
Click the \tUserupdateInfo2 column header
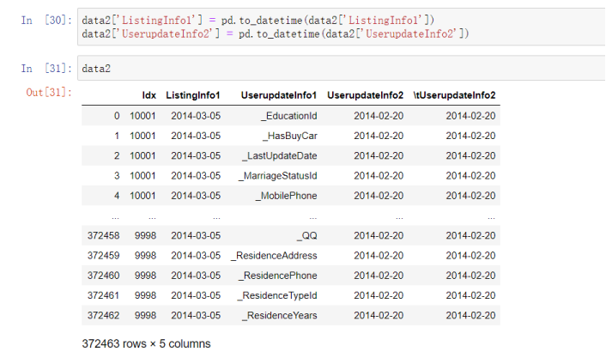(454, 95)
